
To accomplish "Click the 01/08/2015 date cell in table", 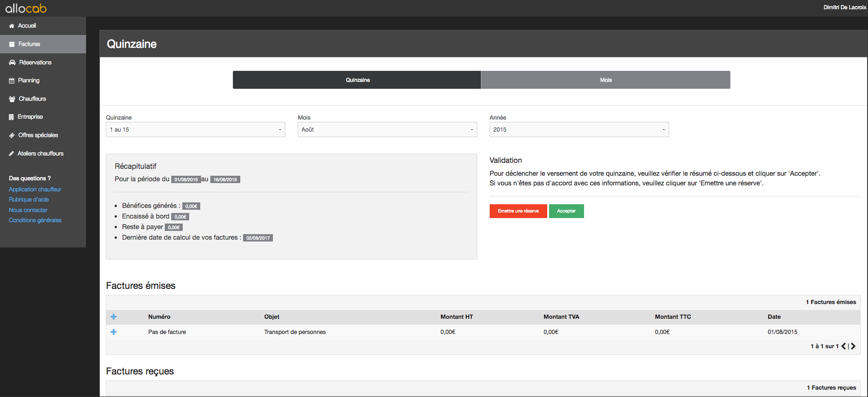I will point(782,332).
